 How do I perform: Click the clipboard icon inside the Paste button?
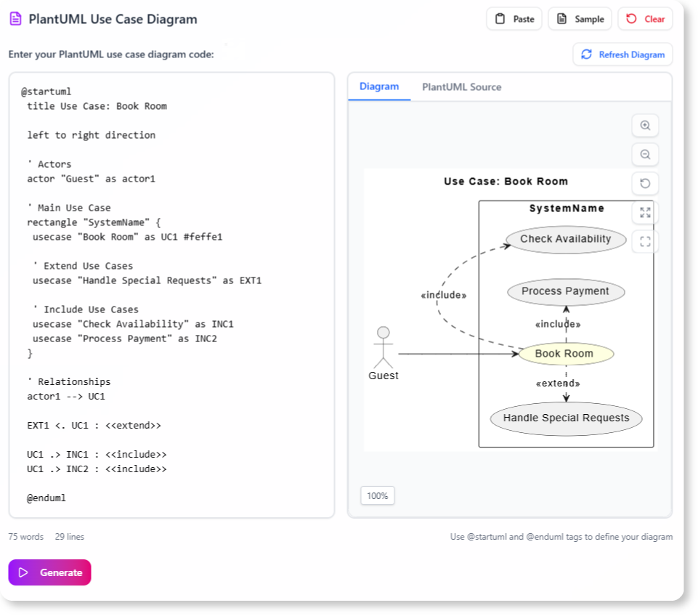click(x=501, y=18)
